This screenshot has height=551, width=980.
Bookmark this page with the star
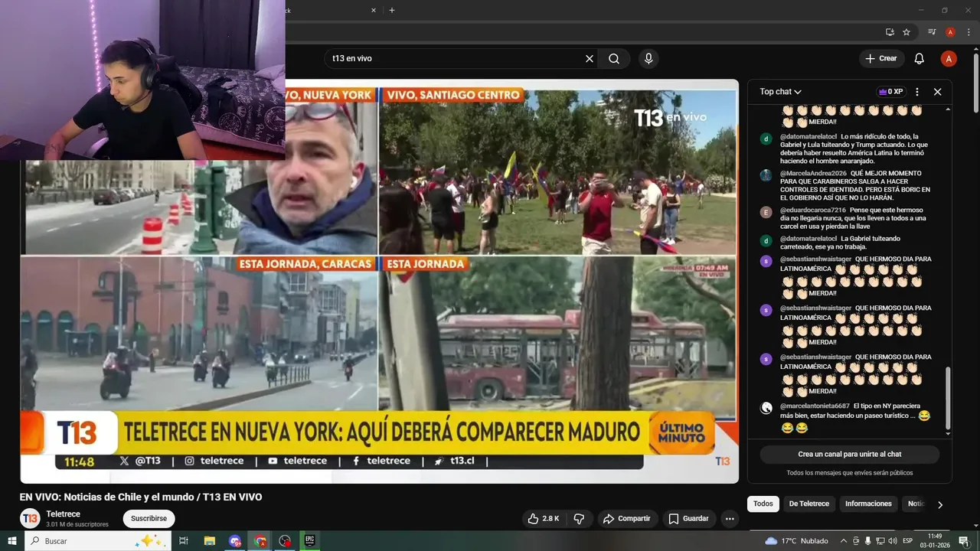(906, 32)
